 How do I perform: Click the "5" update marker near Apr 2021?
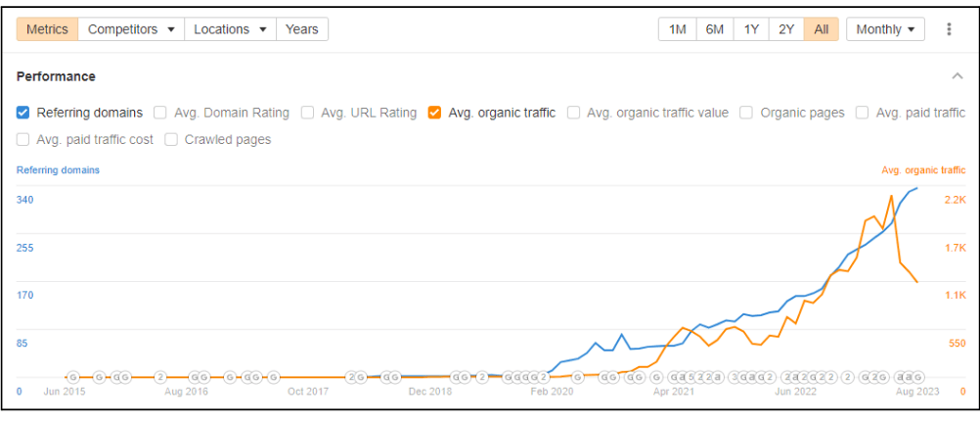pyautogui.click(x=690, y=377)
